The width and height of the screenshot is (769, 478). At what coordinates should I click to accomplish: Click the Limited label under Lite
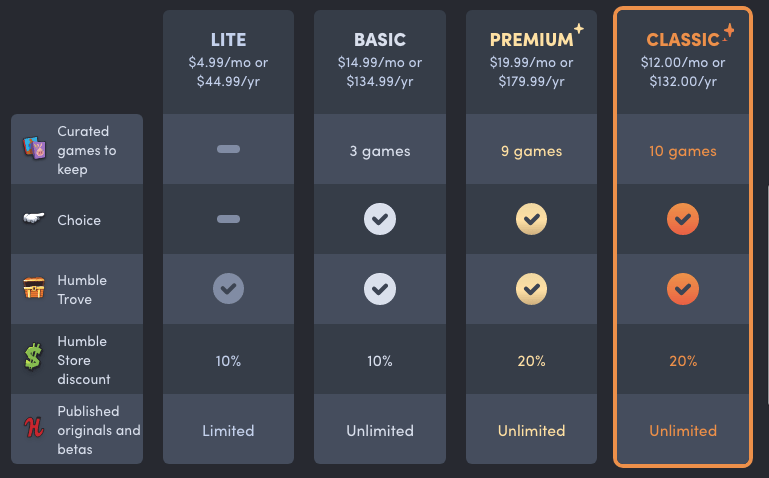229,431
